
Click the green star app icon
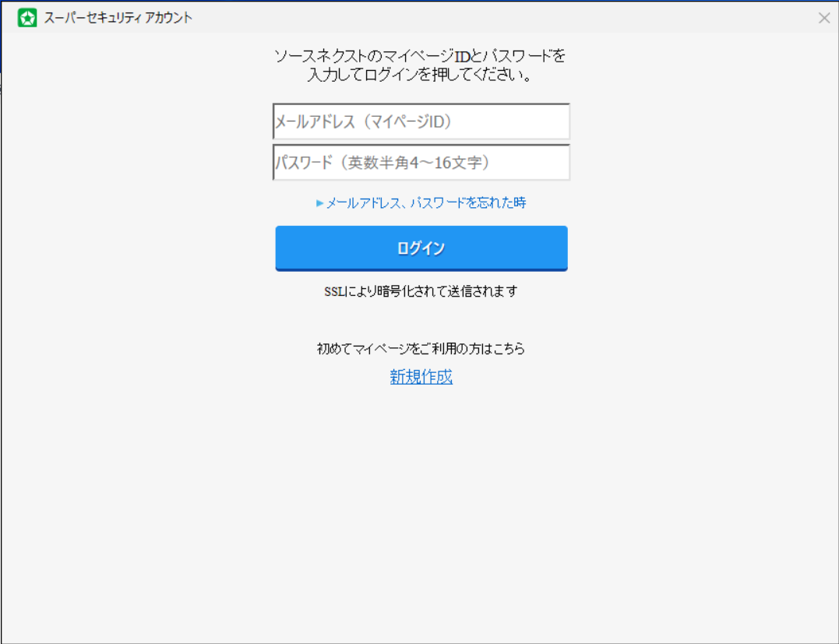(27, 18)
